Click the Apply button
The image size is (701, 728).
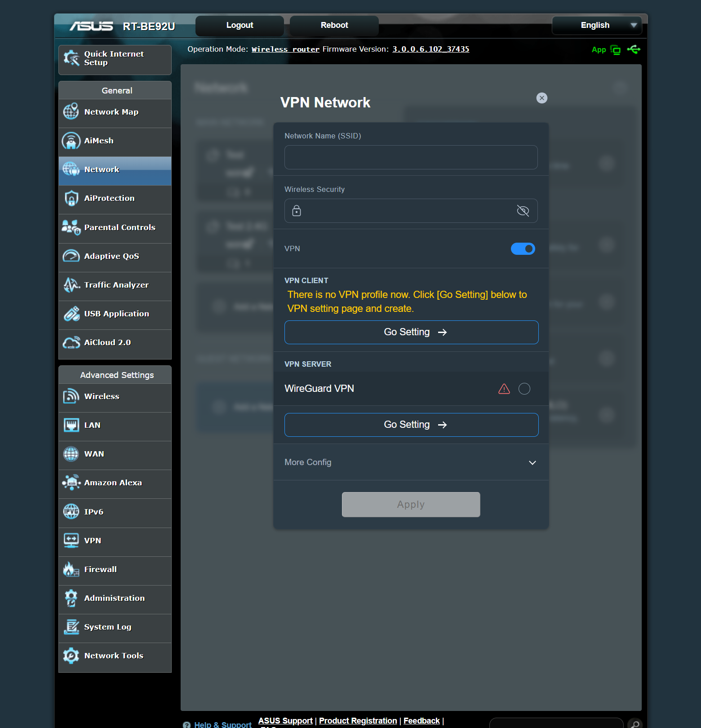point(411,505)
